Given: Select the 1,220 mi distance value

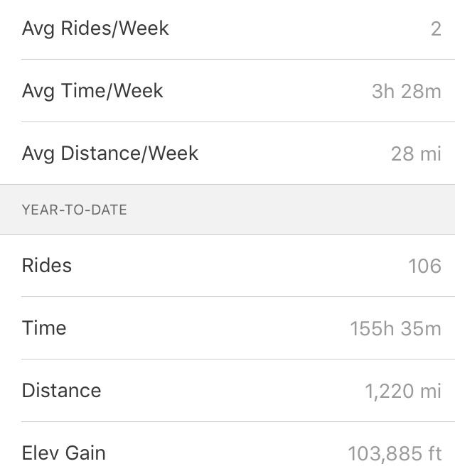Looking at the screenshot, I should pyautogui.click(x=403, y=391).
